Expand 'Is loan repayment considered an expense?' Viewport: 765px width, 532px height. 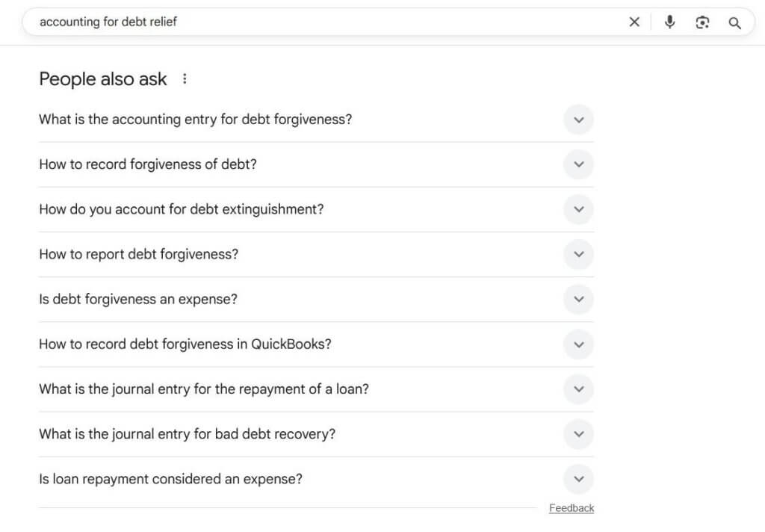click(578, 479)
